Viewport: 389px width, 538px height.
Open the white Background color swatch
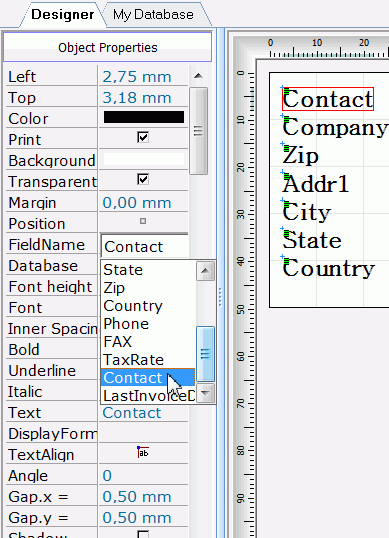point(144,159)
